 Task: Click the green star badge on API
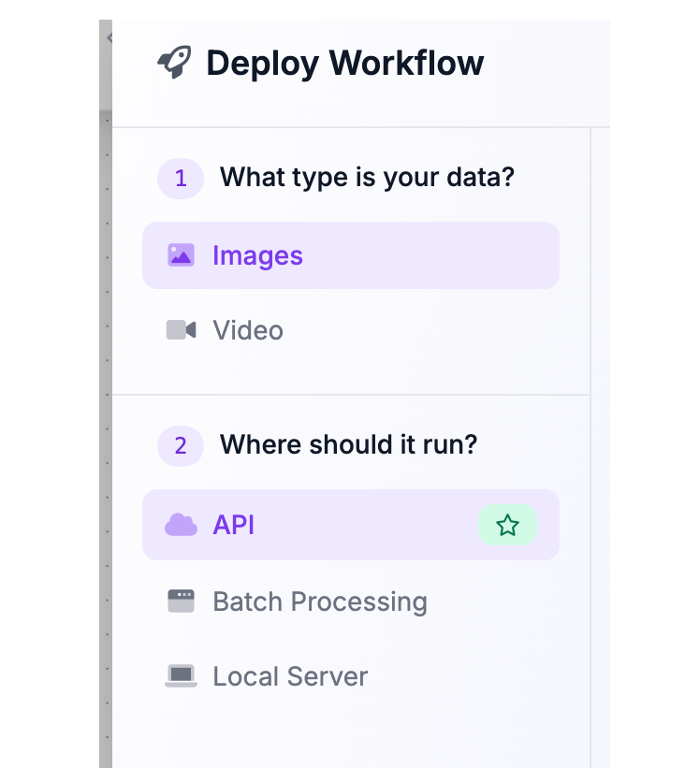(x=507, y=525)
